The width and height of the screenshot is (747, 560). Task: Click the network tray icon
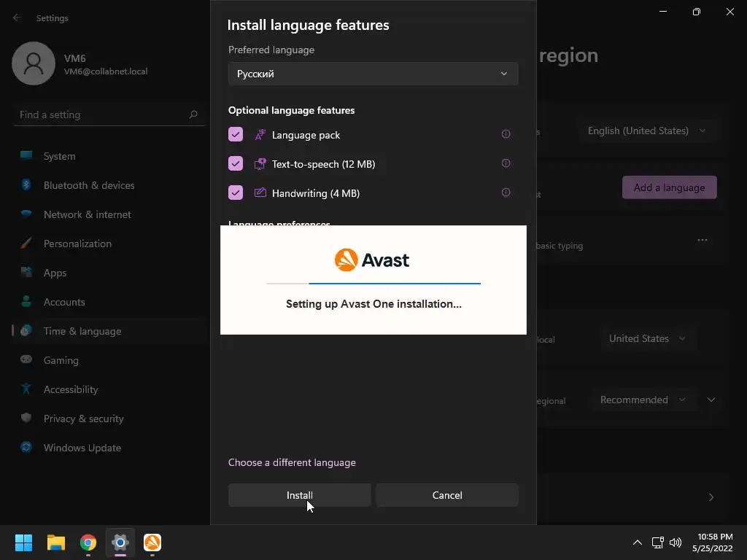pyautogui.click(x=658, y=542)
